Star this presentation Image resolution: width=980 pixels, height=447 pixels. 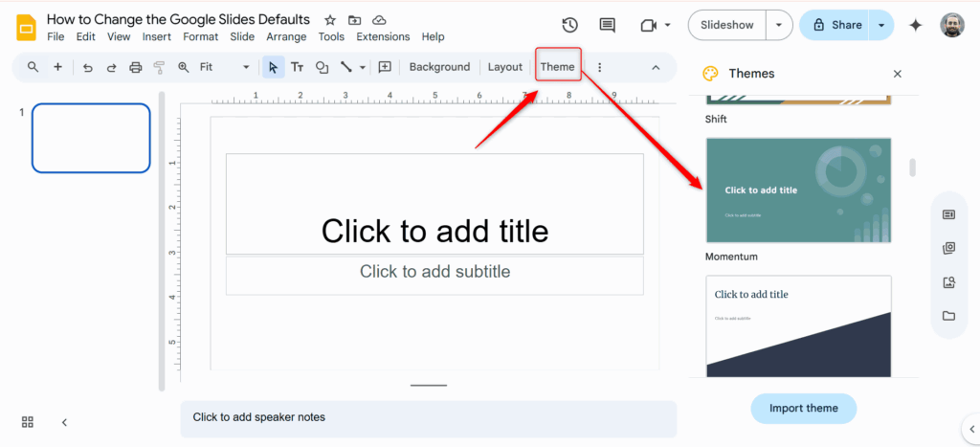330,20
